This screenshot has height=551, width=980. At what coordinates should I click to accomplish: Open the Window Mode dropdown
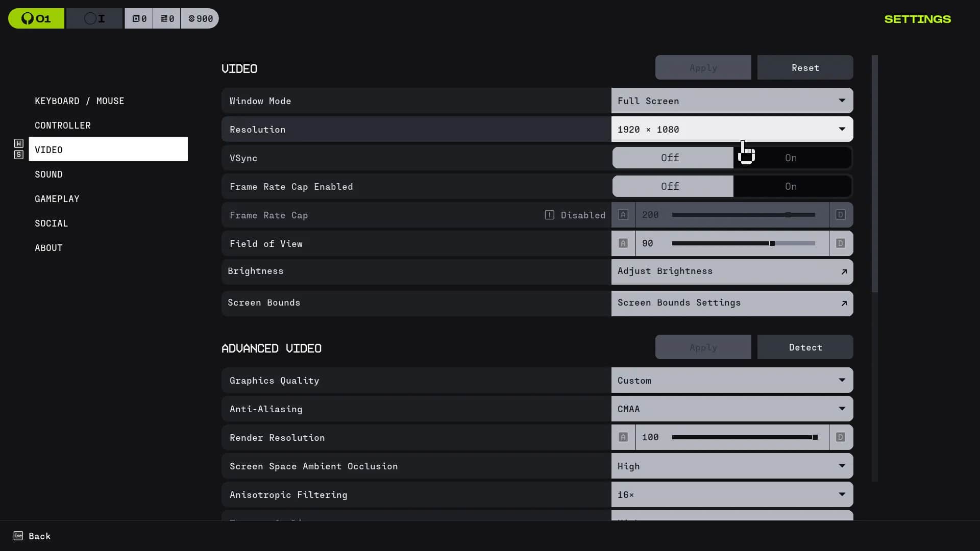(732, 101)
